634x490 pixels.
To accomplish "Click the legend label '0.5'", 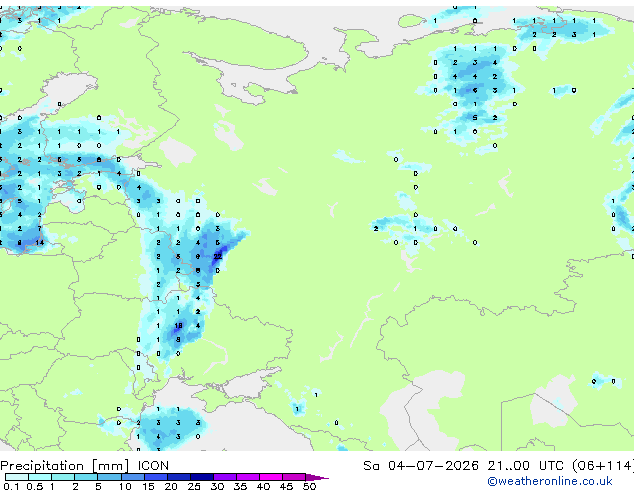I will (x=34, y=486).
